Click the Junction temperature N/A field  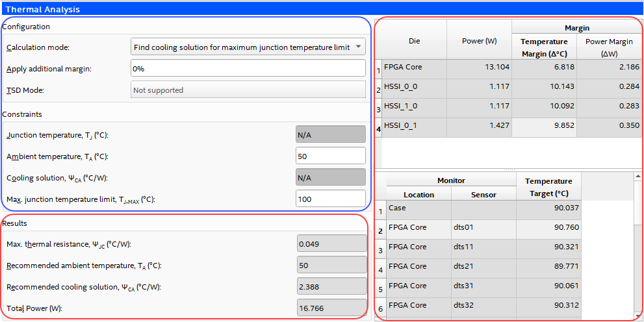point(330,135)
